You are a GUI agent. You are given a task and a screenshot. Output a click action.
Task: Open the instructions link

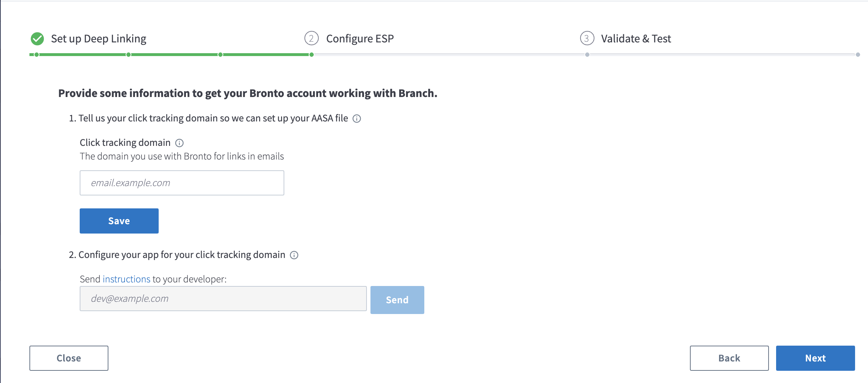click(126, 279)
